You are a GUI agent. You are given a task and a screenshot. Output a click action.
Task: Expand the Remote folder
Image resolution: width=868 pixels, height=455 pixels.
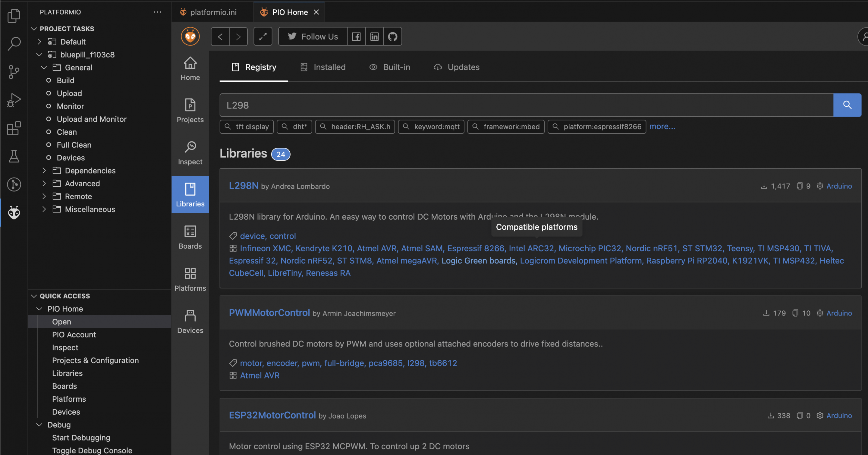[44, 196]
